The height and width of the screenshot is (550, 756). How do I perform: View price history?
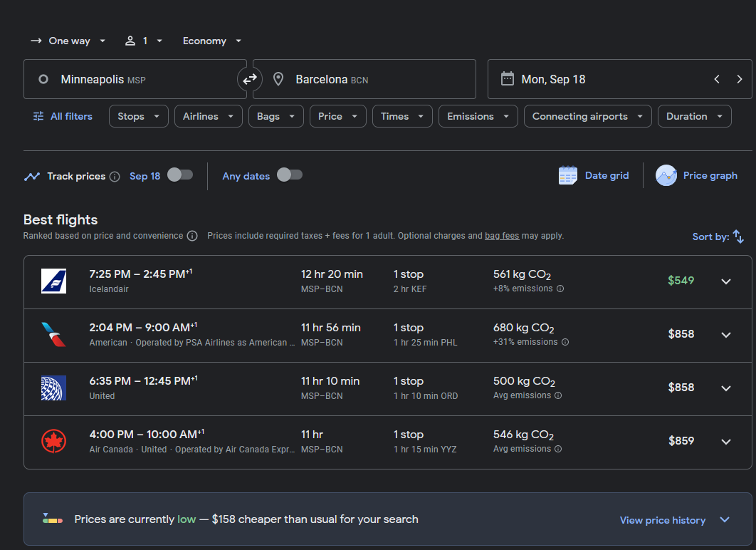[663, 520]
